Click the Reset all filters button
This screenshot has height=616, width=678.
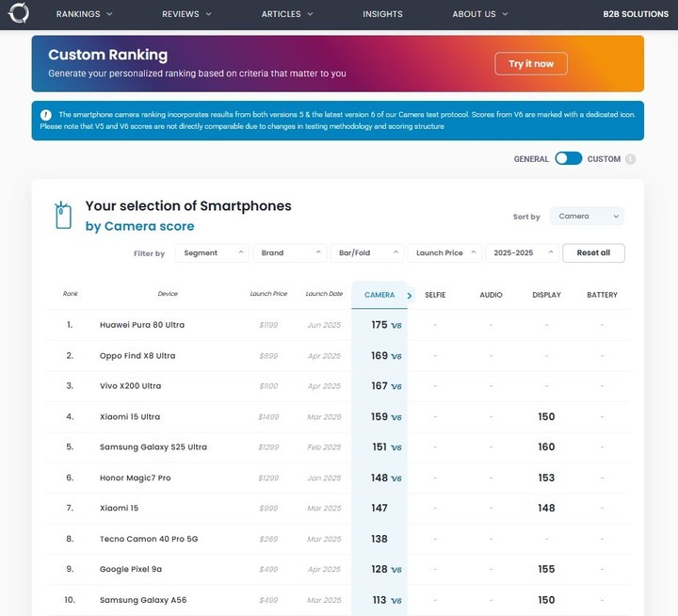click(593, 253)
